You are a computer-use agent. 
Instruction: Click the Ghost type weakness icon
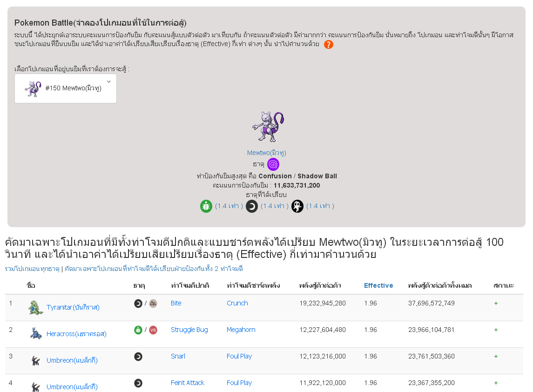[x=297, y=206]
